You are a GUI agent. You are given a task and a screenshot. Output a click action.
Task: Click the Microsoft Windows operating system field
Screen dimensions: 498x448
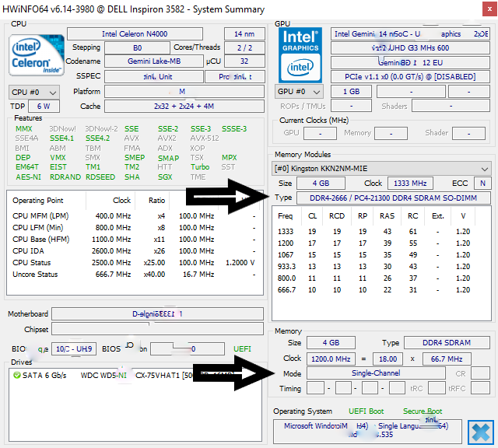[x=367, y=431]
